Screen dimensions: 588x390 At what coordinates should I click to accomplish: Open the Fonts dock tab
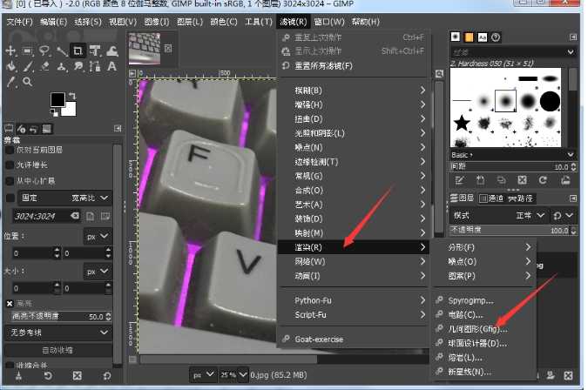click(x=483, y=37)
